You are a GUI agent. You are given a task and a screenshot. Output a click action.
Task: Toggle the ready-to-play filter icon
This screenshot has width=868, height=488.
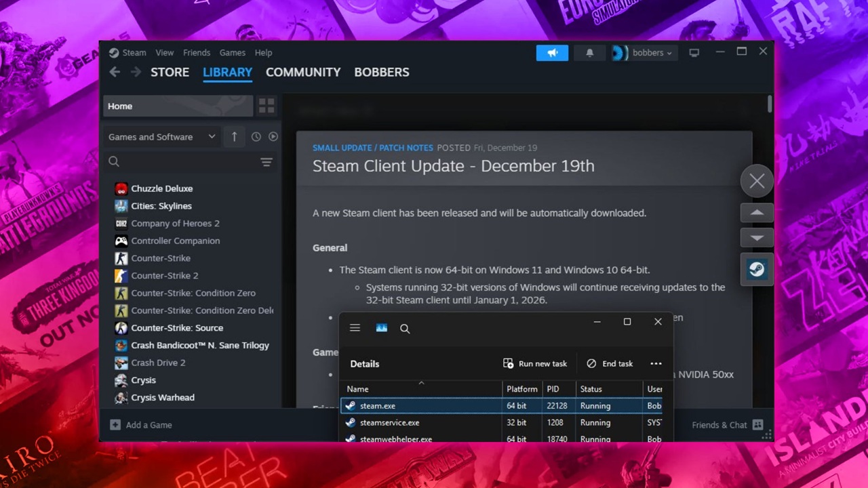273,137
